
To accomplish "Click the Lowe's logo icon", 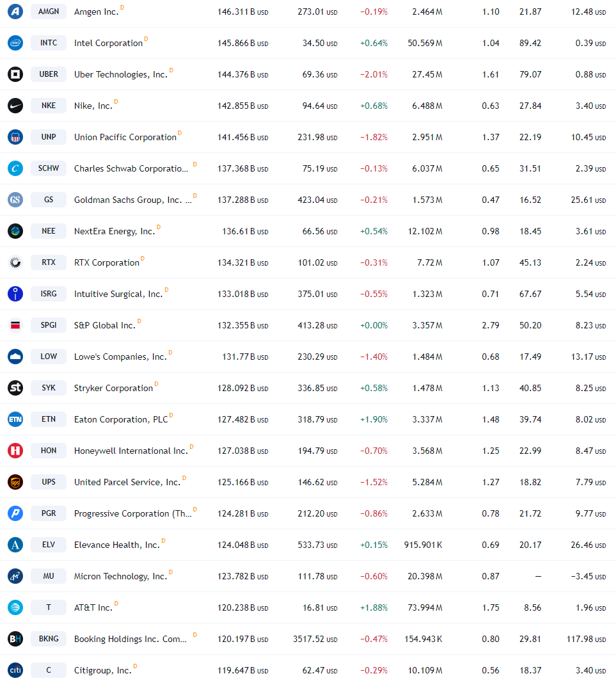I will (x=15, y=357).
